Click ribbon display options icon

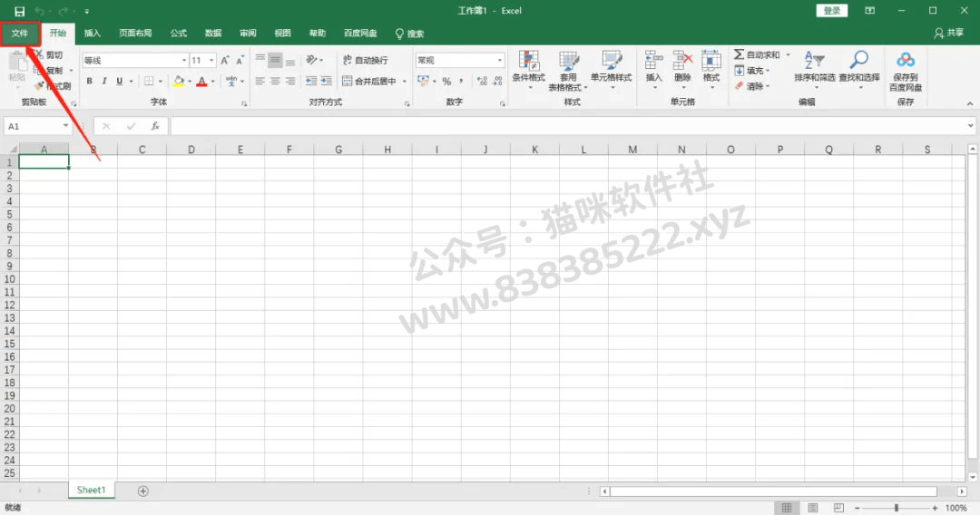click(x=870, y=11)
